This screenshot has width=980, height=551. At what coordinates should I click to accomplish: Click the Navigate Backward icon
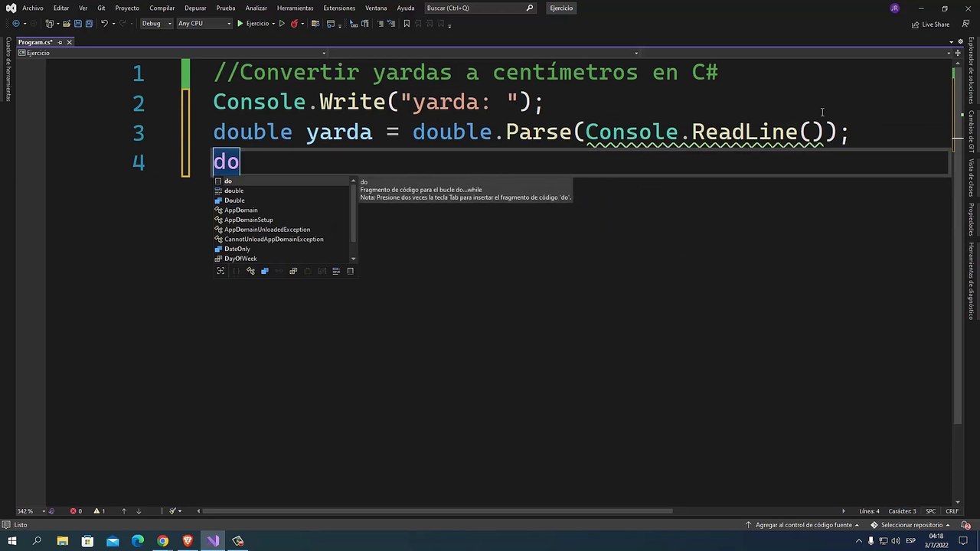point(16,24)
